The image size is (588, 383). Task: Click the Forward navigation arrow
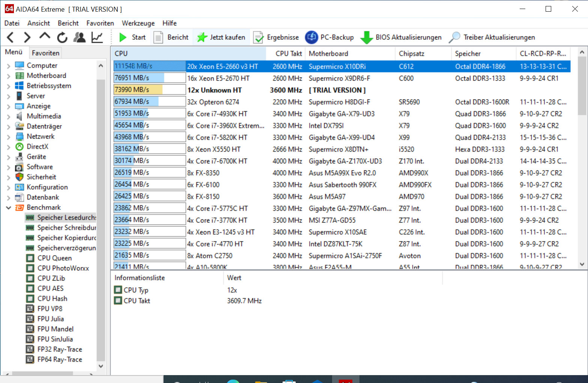27,37
